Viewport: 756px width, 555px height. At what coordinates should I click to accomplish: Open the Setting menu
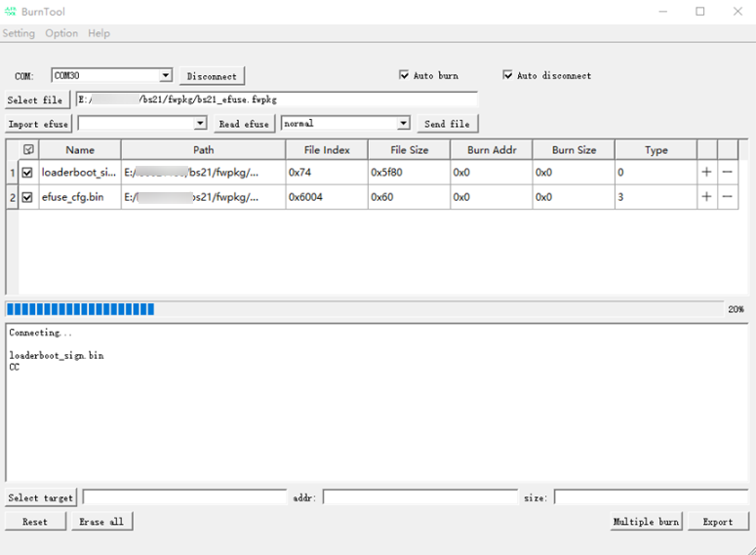coord(19,33)
